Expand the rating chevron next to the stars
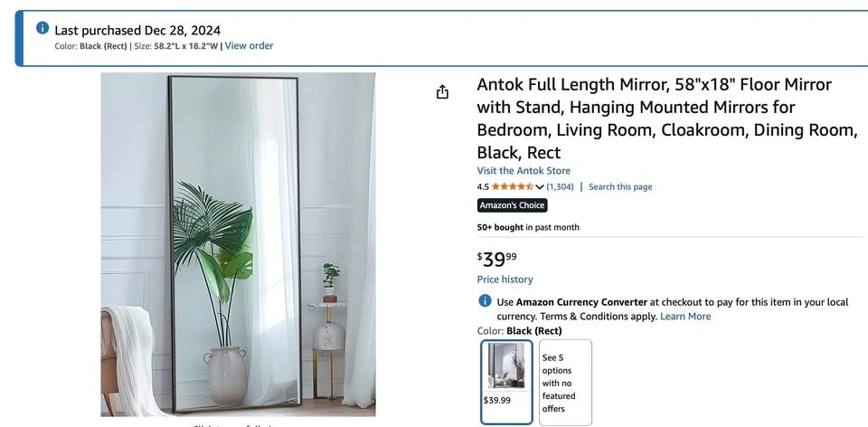 [x=540, y=187]
